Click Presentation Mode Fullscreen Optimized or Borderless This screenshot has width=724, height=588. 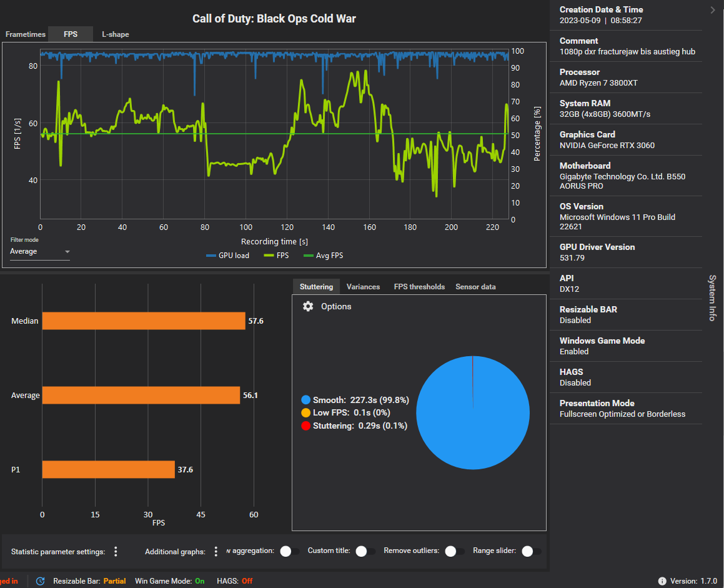622,414
